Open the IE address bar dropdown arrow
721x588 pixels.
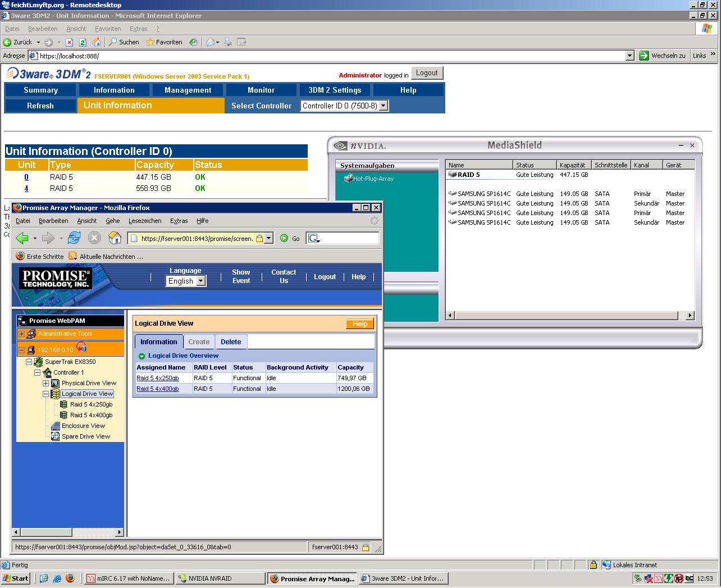629,56
